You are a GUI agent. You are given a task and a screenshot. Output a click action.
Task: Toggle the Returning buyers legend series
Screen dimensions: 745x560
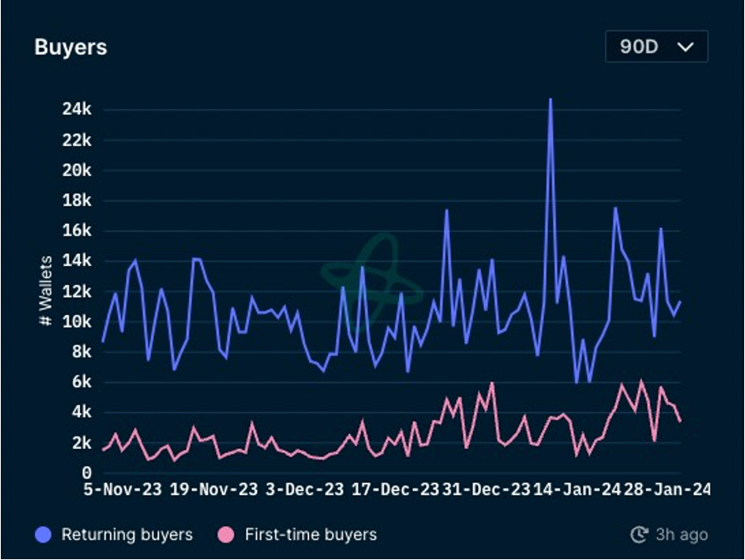tap(114, 534)
